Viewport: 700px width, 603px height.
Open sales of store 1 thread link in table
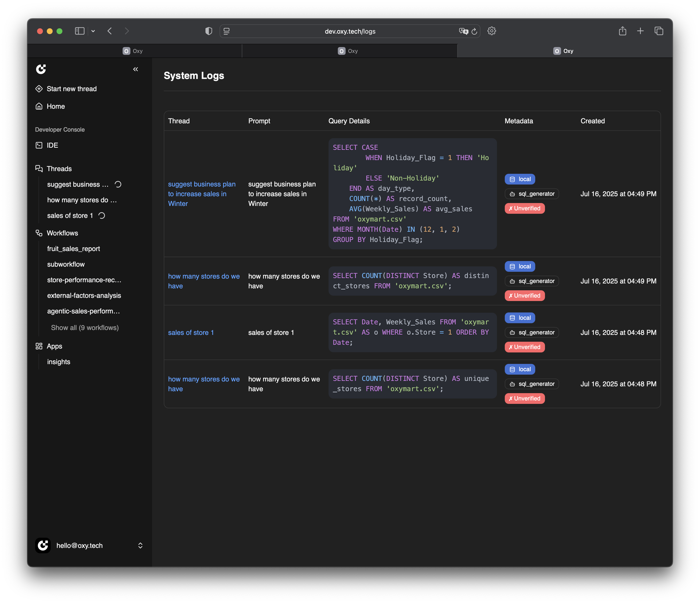[x=191, y=333]
